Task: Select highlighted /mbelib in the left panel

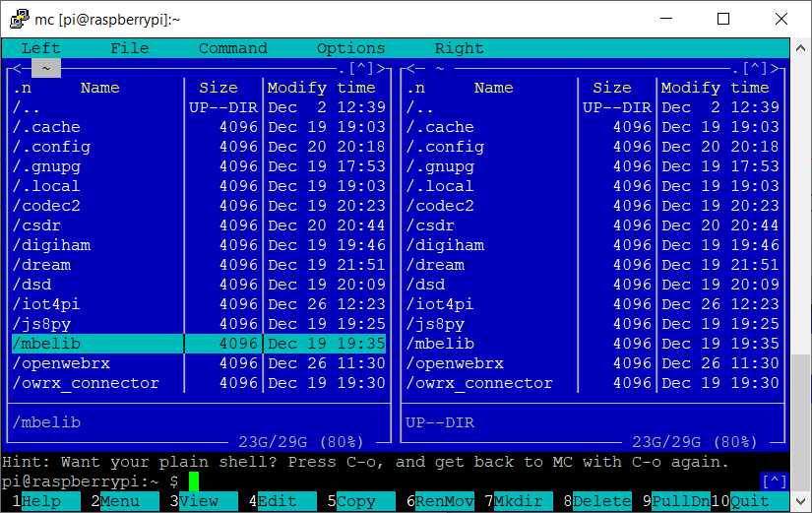Action: (199, 344)
